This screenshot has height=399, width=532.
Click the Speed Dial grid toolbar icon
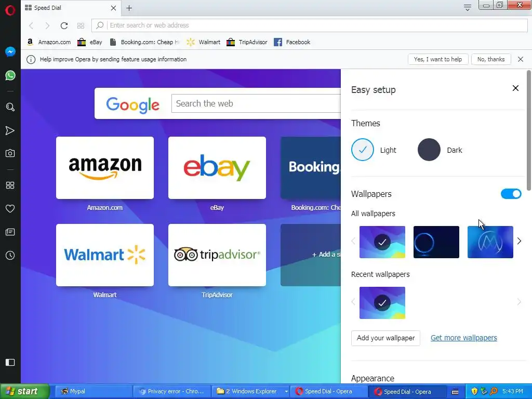(x=81, y=25)
